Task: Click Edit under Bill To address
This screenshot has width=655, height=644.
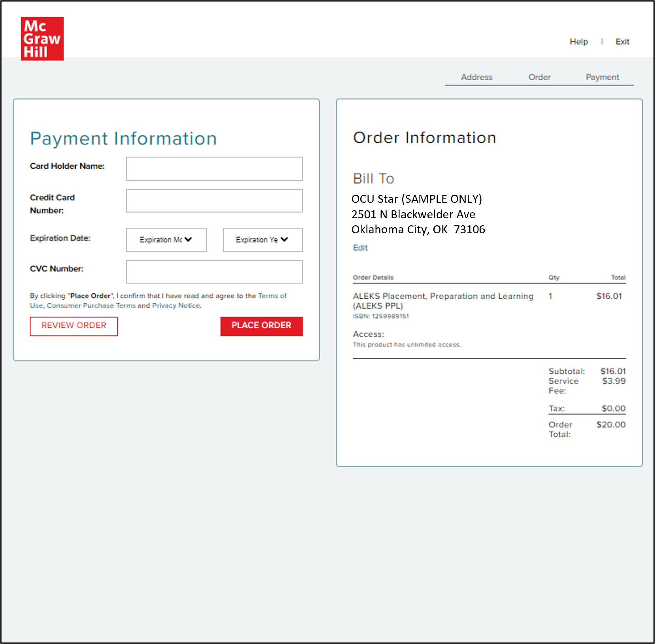Action: pyautogui.click(x=360, y=247)
